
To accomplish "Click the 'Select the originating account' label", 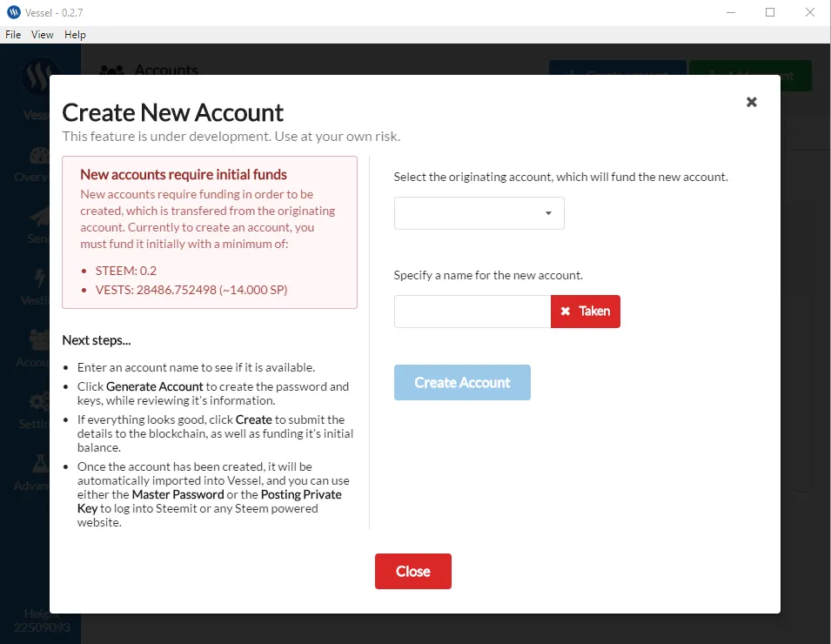I will pos(560,177).
